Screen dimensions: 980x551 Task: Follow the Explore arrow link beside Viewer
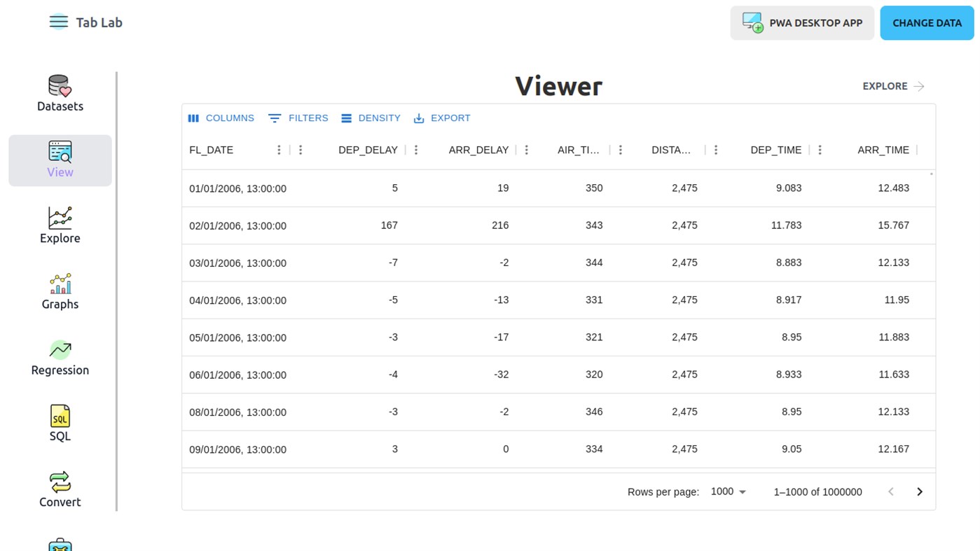click(x=894, y=86)
